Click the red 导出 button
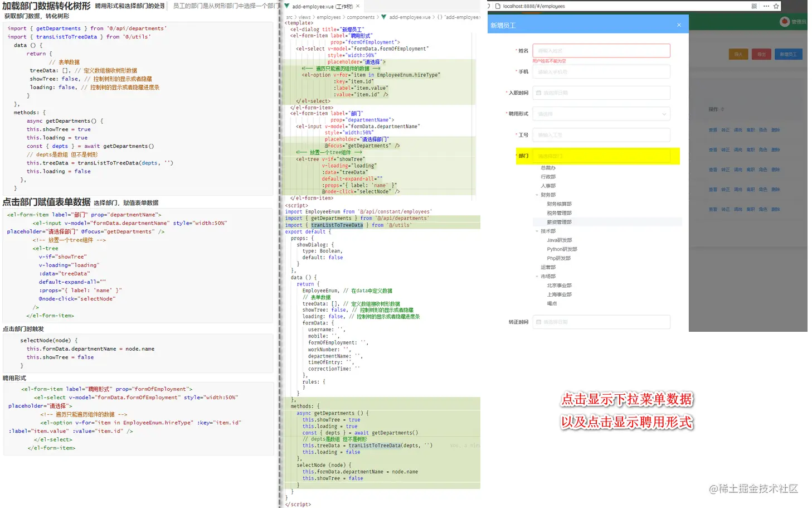 761,54
